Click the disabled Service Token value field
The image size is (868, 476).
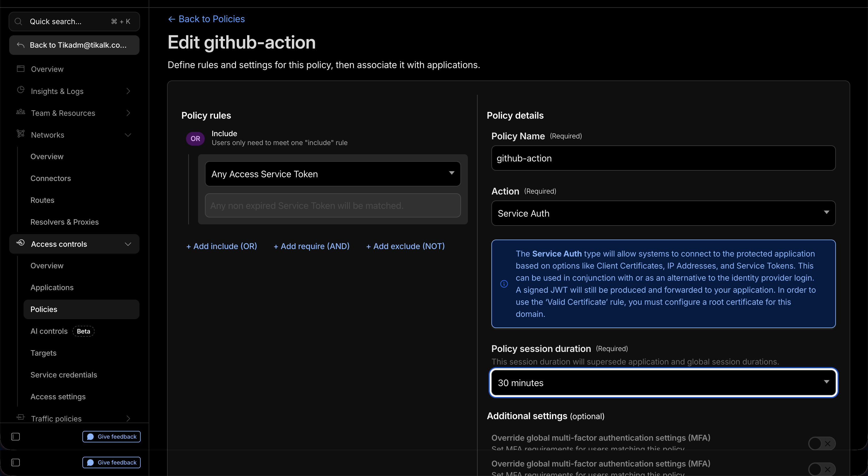click(x=333, y=205)
